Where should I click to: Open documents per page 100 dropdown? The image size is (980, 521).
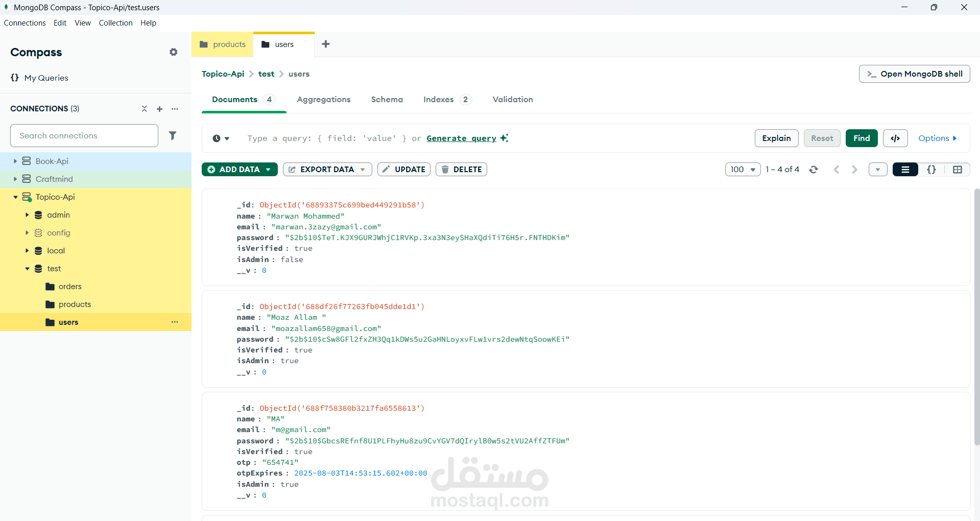[743, 170]
